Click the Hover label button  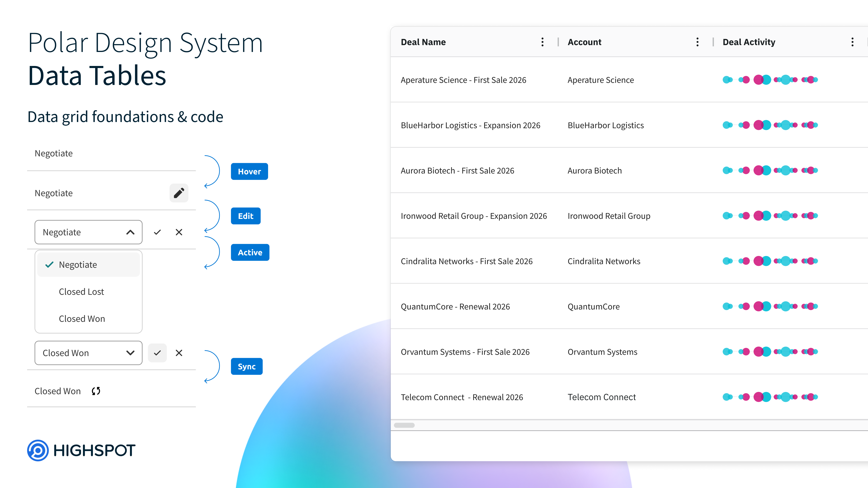pyautogui.click(x=249, y=171)
